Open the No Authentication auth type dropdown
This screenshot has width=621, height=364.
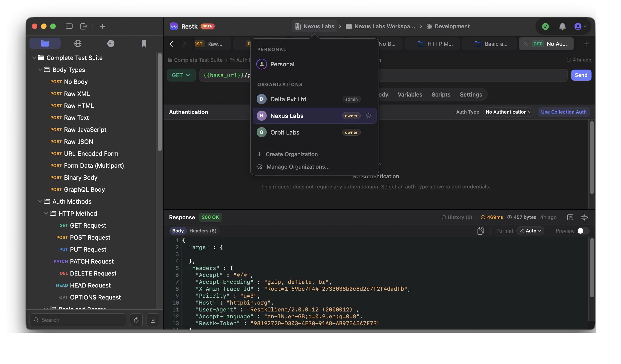[x=508, y=112]
